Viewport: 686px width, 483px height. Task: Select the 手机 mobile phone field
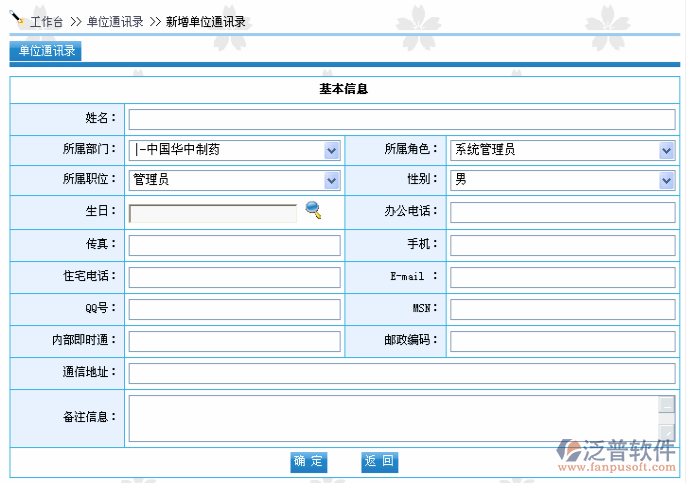coord(562,245)
